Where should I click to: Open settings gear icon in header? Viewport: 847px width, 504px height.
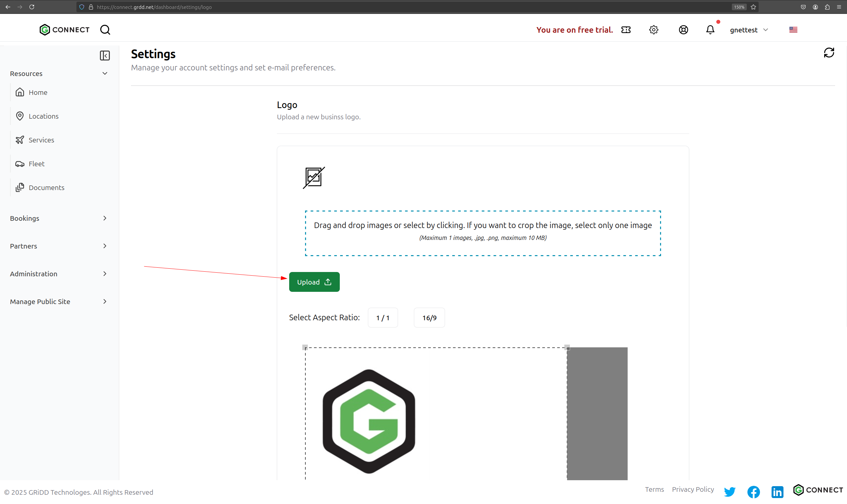click(x=653, y=30)
